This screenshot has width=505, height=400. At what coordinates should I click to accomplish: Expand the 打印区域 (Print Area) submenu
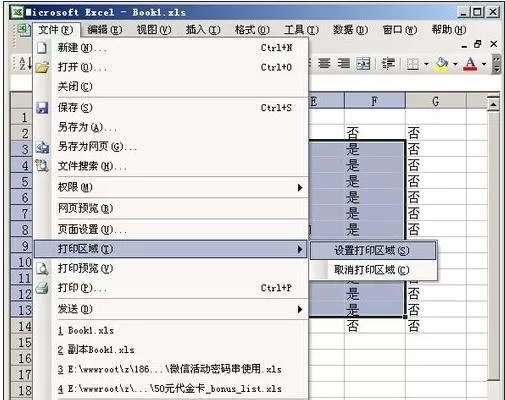pos(171,249)
